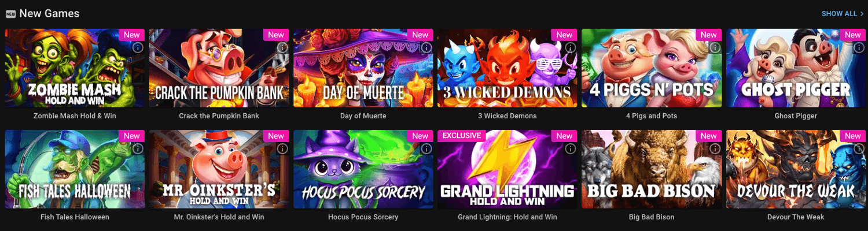Click the EXCLUSIVE badge on Grand Lightning
The height and width of the screenshot is (231, 868).
tap(461, 136)
